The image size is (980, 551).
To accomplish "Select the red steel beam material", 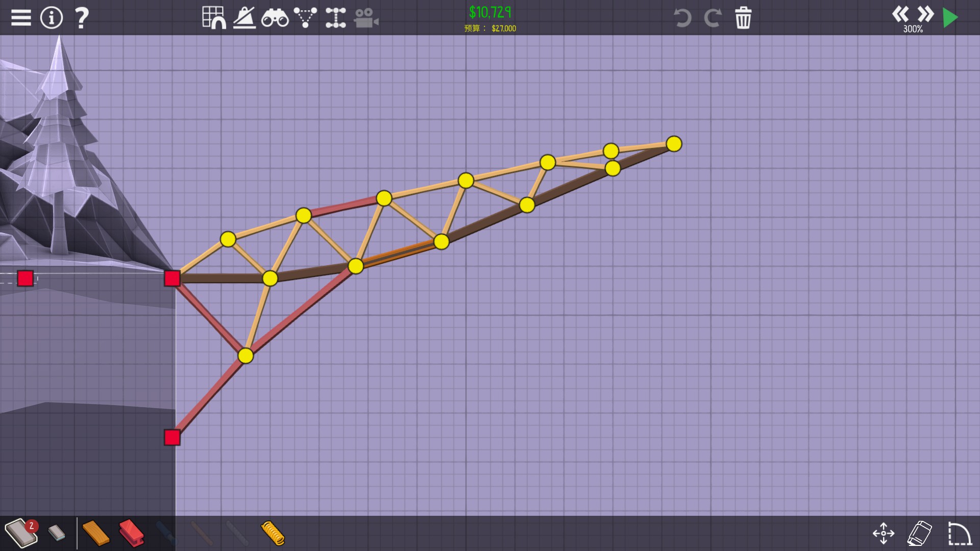I will click(x=131, y=533).
